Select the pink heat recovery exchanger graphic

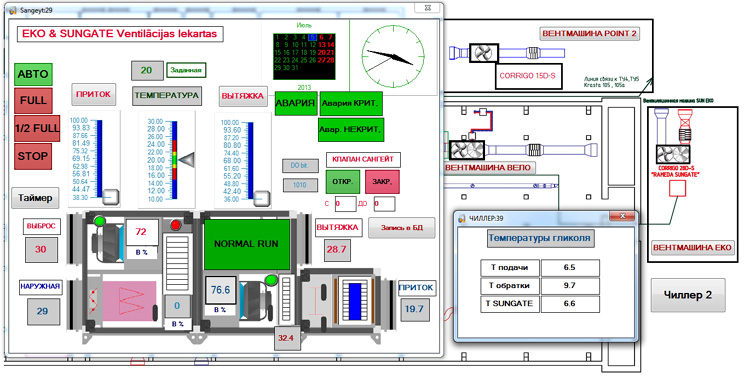(x=130, y=297)
